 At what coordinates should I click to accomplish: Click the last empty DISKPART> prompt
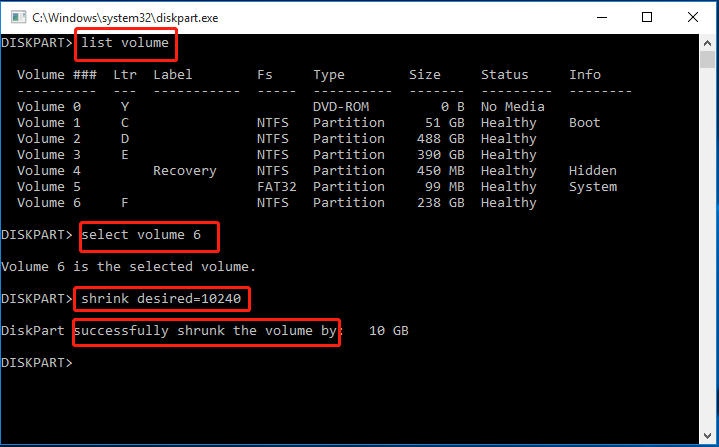pos(37,363)
